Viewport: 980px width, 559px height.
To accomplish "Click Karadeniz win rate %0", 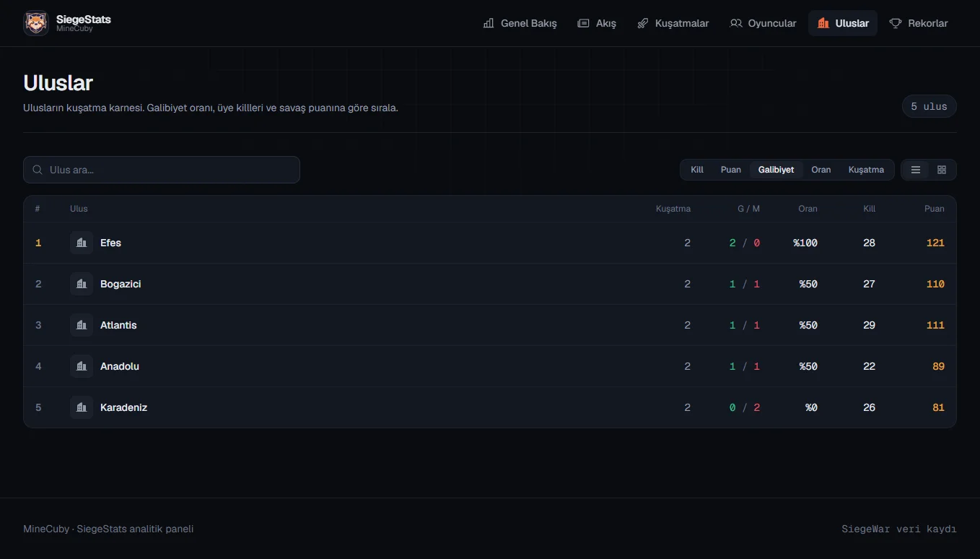I will click(812, 407).
